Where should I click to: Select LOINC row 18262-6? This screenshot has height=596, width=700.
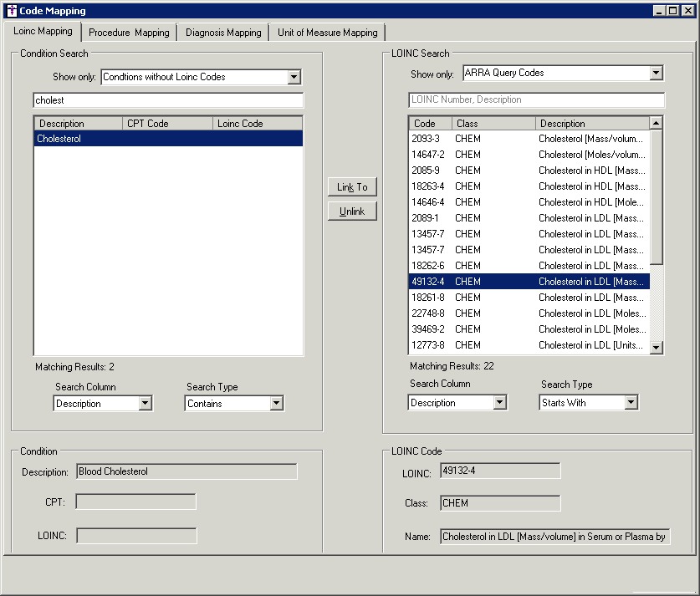click(x=529, y=266)
